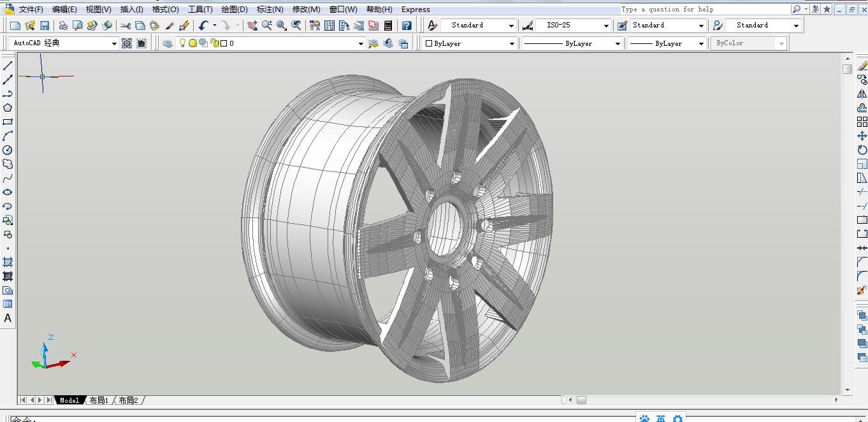Open the ISO-25 dimension style dropdown

pos(606,25)
